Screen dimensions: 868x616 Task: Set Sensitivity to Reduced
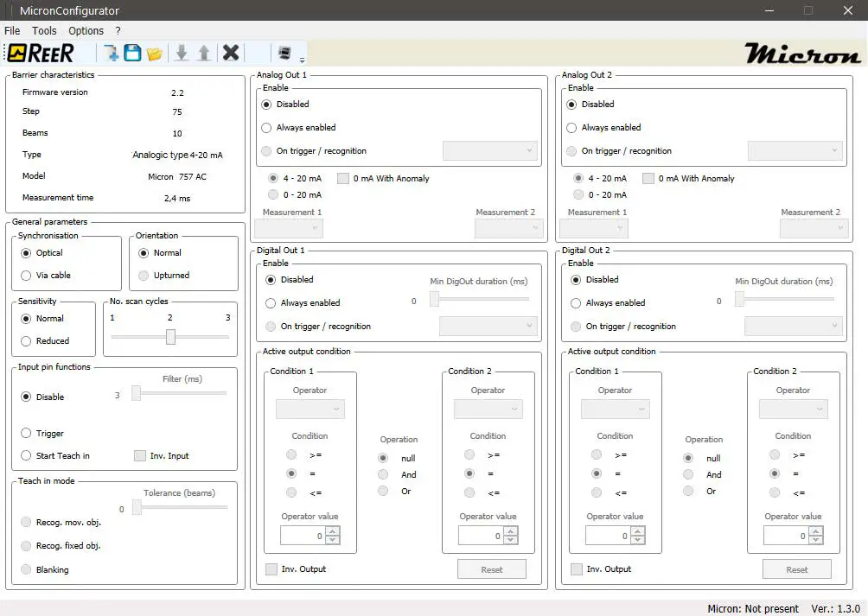pyautogui.click(x=27, y=341)
